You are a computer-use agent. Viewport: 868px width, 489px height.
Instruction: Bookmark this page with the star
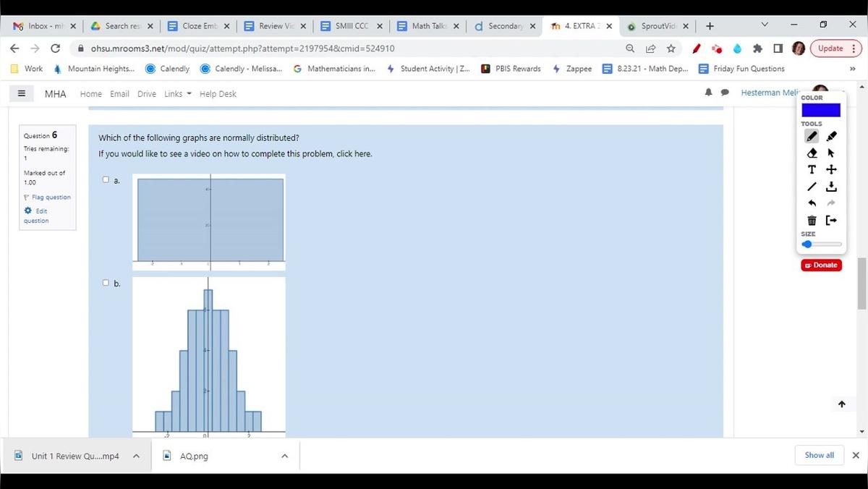(671, 48)
